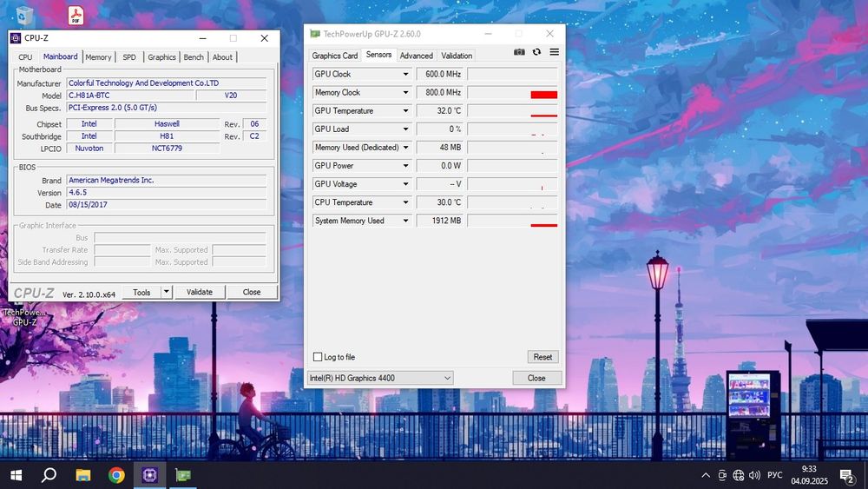868x489 pixels.
Task: Open network globe icon in tray
Action: click(739, 475)
